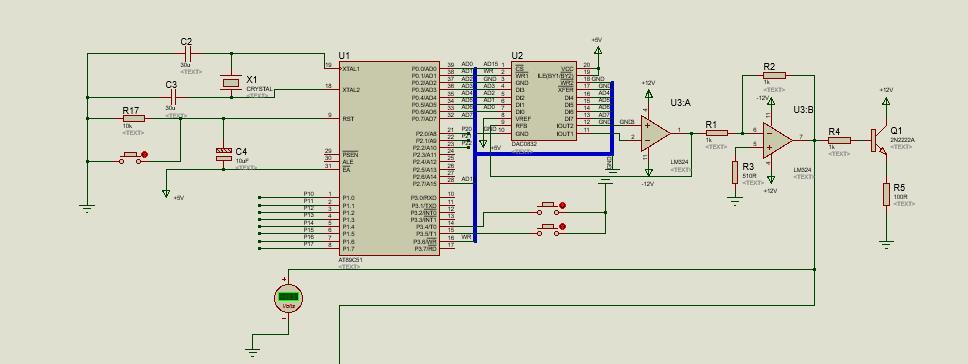Select resistor R4 feeding Q1 base

point(839,141)
